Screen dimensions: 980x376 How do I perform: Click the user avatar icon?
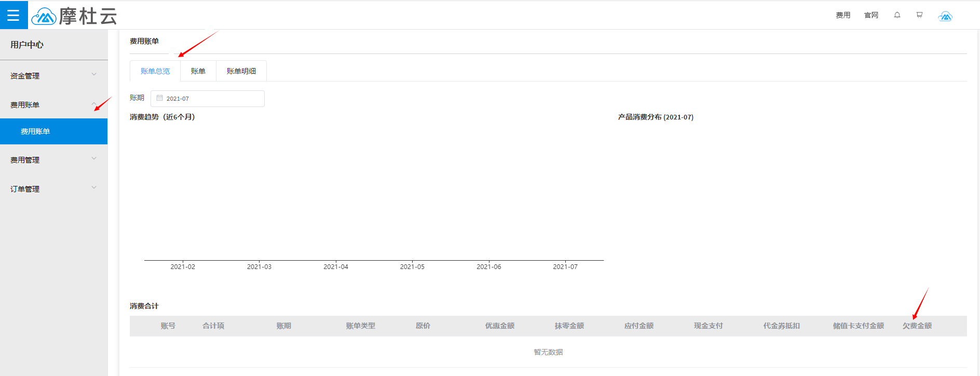tap(945, 16)
